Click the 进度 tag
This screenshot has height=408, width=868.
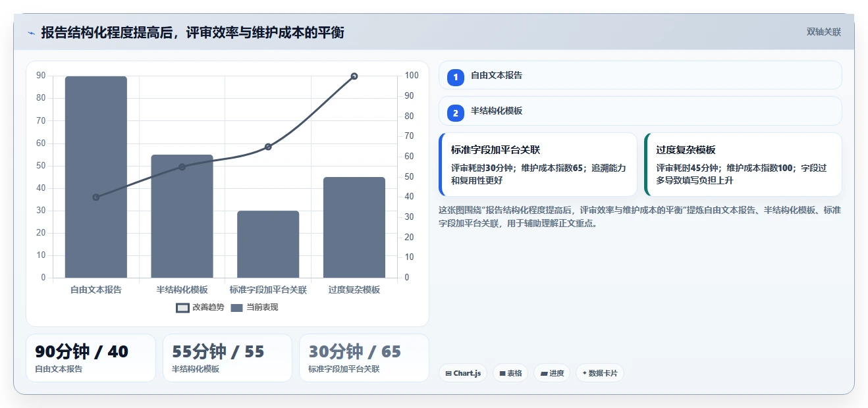click(552, 373)
